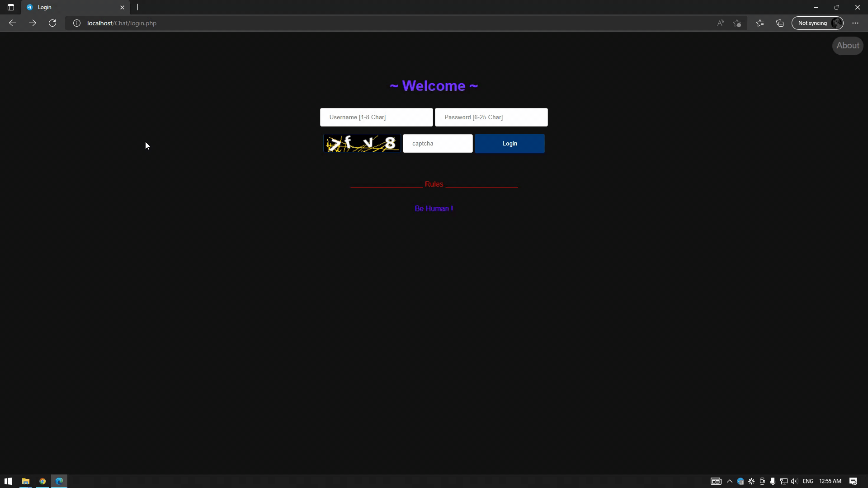Screen dimensions: 868x488
Task: Click the Windows taskbar File Explorer icon
Action: (25, 481)
